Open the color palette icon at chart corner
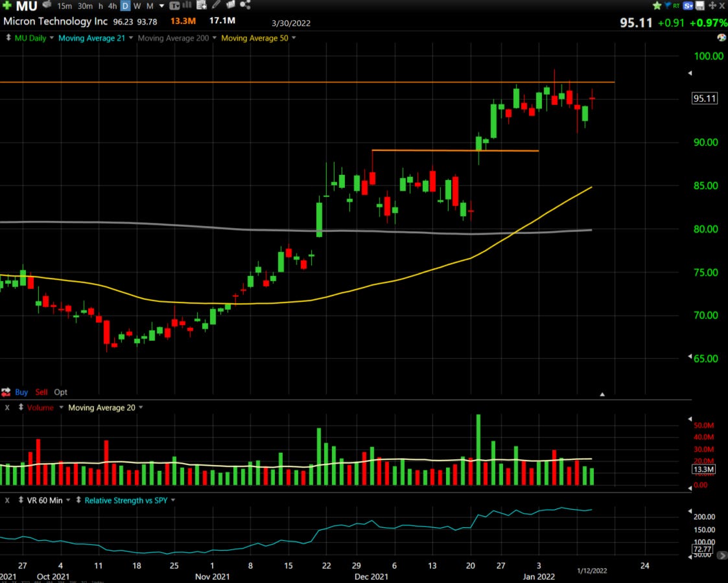The height and width of the screenshot is (583, 728). click(722, 38)
